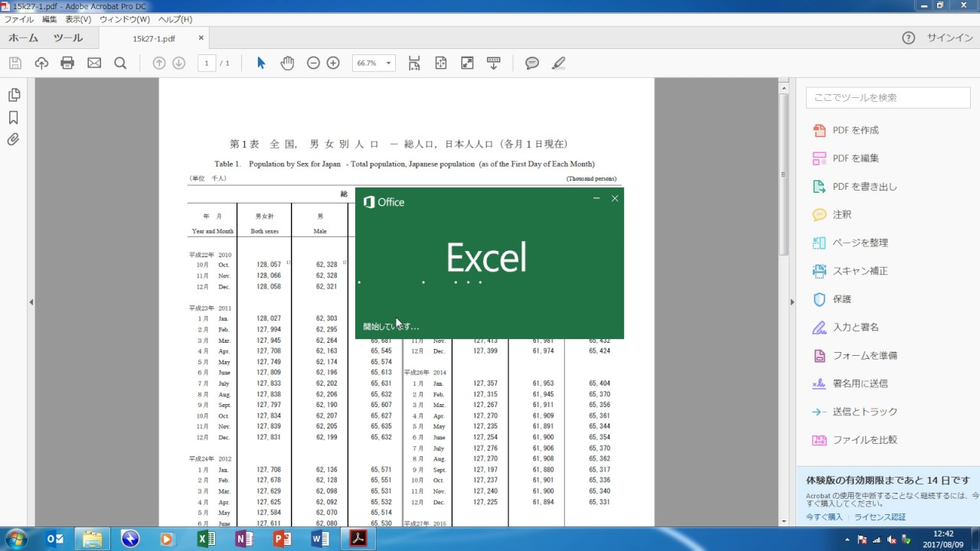The height and width of the screenshot is (551, 980).
Task: Send file by email envelope icon
Action: pos(94,63)
